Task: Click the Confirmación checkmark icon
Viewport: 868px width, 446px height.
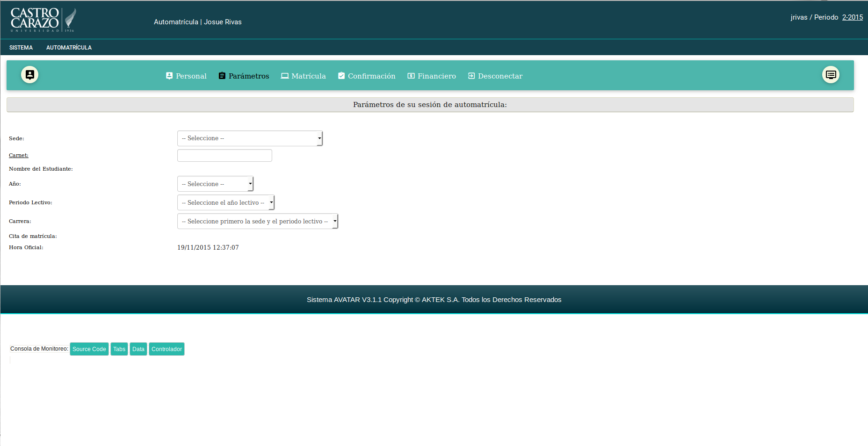Action: [x=341, y=76]
